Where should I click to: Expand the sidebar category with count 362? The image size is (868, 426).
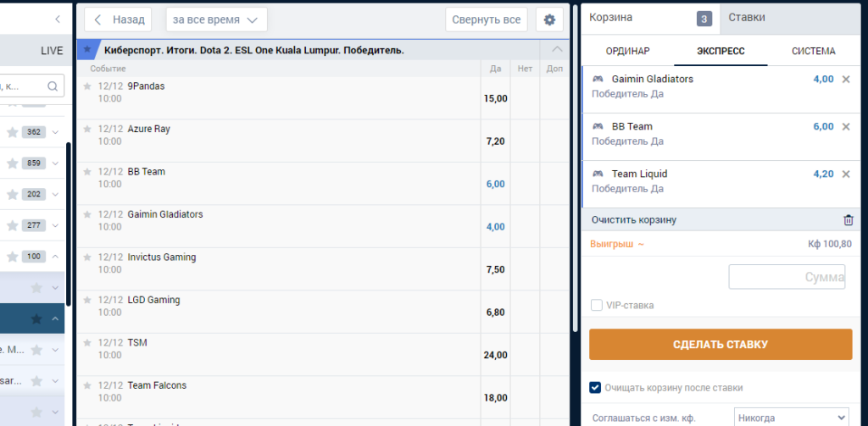(55, 132)
